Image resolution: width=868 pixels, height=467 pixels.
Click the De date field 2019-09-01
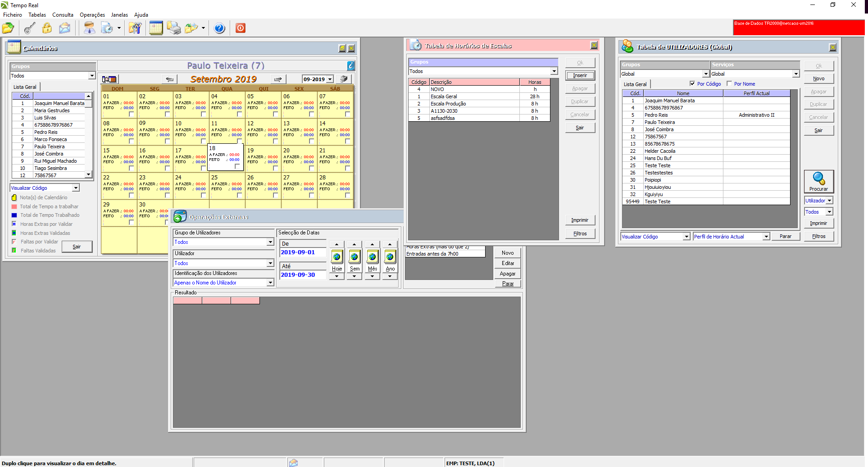[303, 252]
